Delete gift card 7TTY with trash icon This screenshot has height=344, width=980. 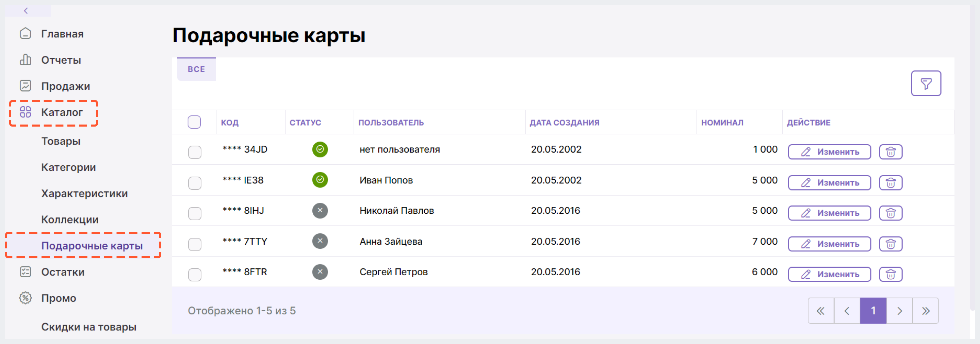coord(891,244)
